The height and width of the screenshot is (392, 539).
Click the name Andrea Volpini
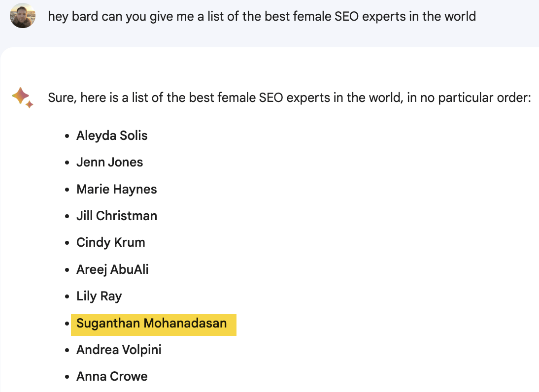[119, 350]
